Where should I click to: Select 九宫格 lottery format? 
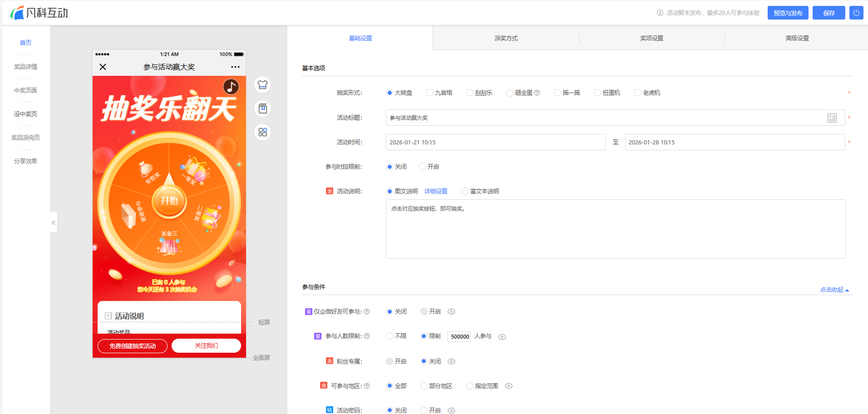point(429,93)
